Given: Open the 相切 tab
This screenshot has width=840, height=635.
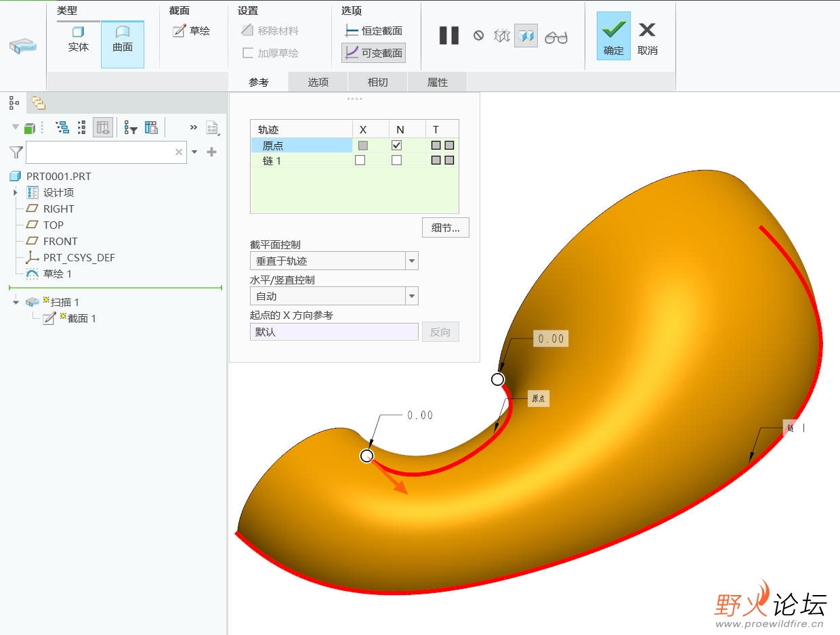Looking at the screenshot, I should point(378,82).
